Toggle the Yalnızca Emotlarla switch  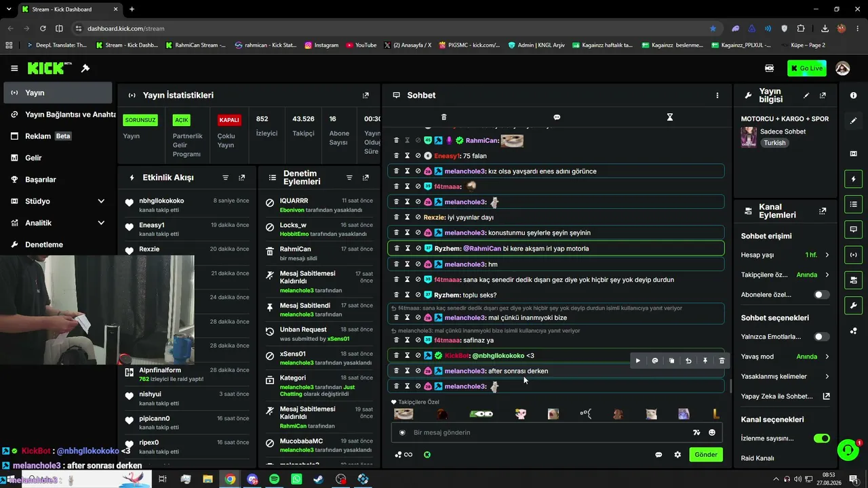(x=821, y=337)
